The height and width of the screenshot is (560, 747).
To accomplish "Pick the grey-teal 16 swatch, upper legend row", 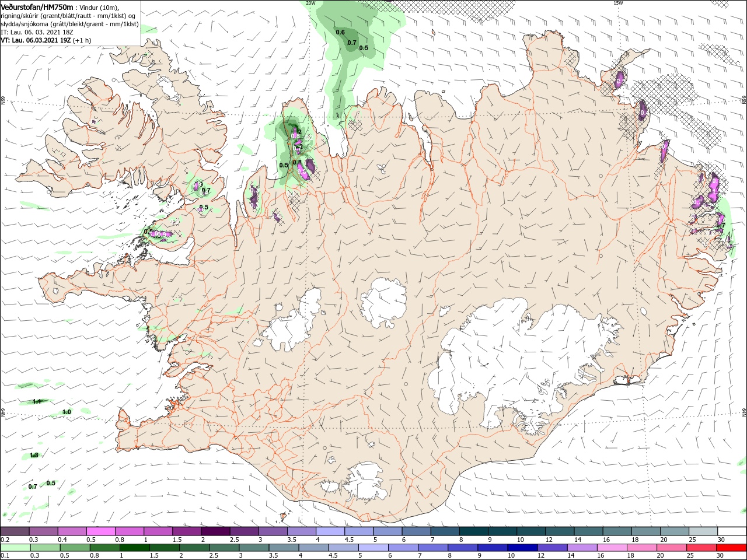I will pos(617,531).
